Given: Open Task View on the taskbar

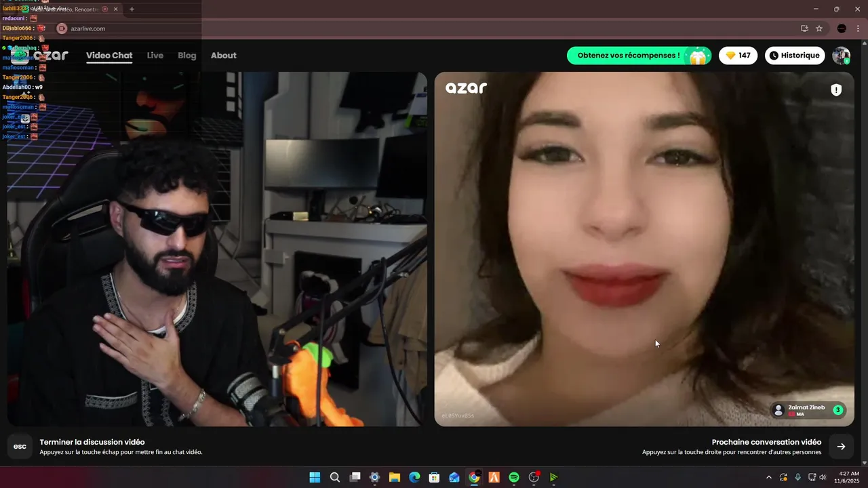Looking at the screenshot, I should click(355, 477).
